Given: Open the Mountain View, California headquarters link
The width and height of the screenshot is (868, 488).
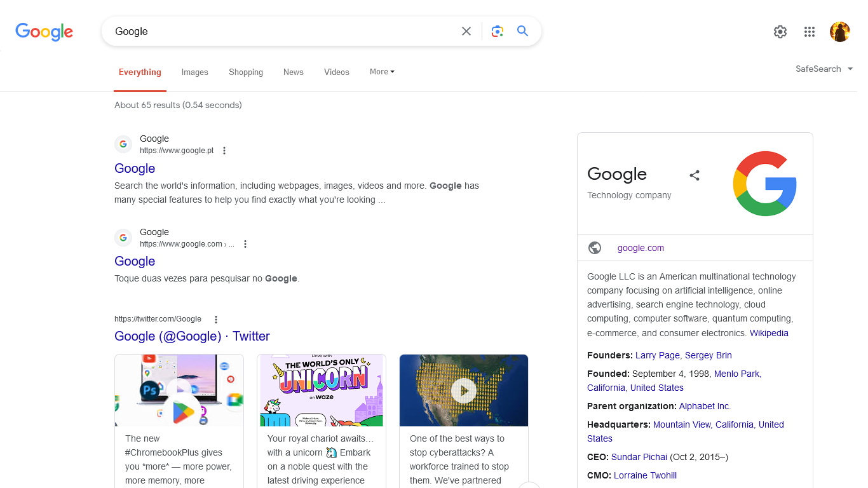Looking at the screenshot, I should click(x=686, y=431).
